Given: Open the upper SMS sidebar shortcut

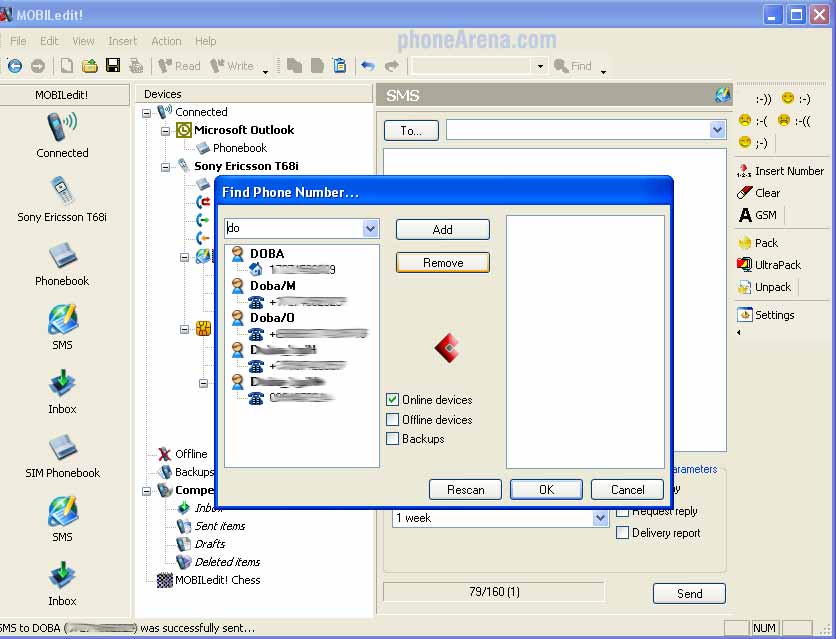Looking at the screenshot, I should (x=62, y=327).
